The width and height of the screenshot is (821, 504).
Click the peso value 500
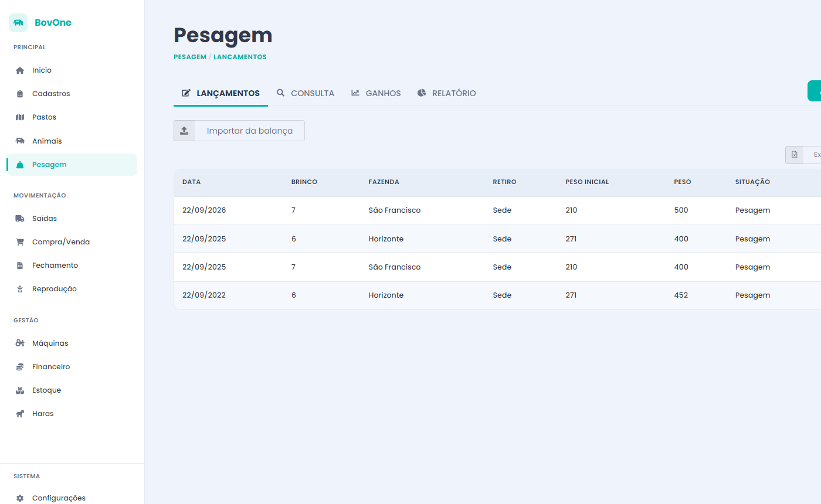tap(681, 210)
